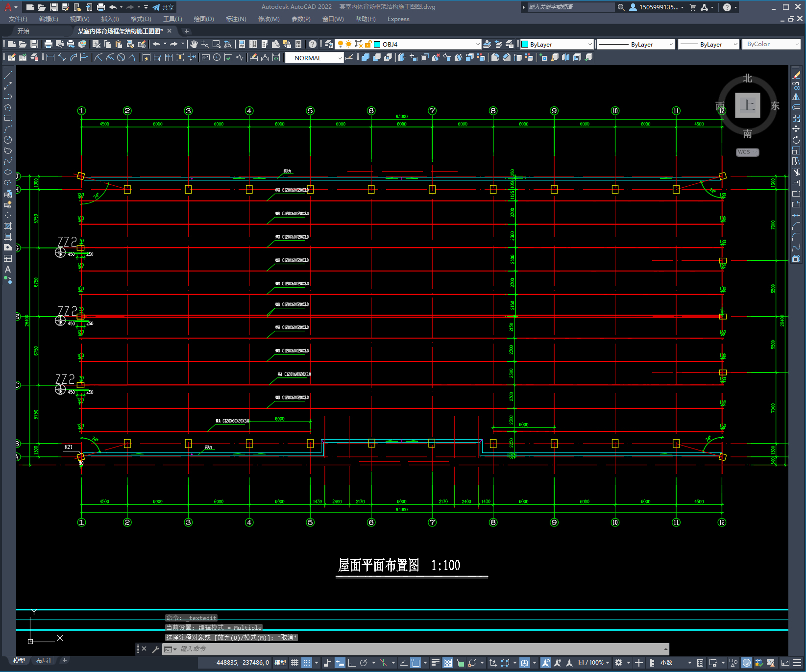Select the Multiline Text A tool
806x672 pixels.
tap(8, 269)
